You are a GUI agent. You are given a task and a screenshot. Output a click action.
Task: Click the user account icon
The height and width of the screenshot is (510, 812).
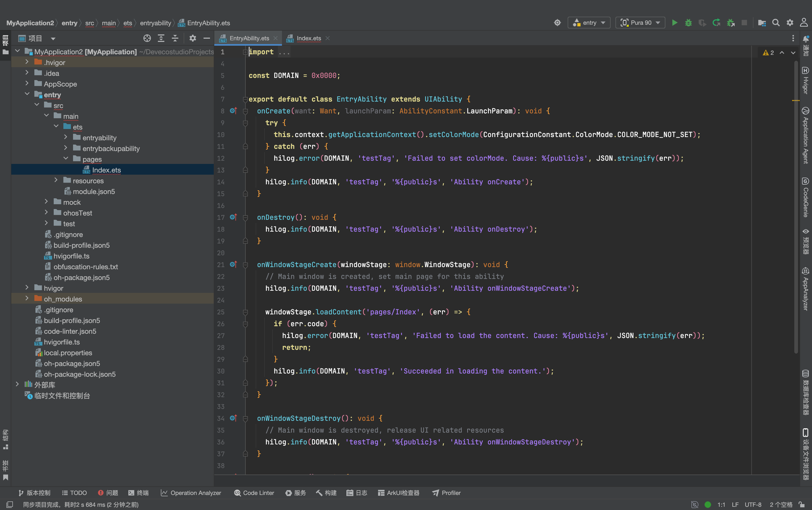[804, 23]
